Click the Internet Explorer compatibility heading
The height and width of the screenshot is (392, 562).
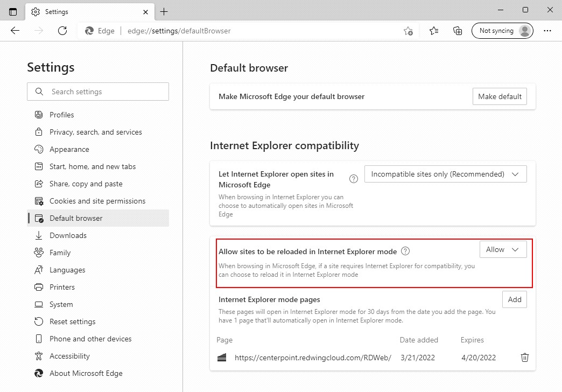point(284,145)
